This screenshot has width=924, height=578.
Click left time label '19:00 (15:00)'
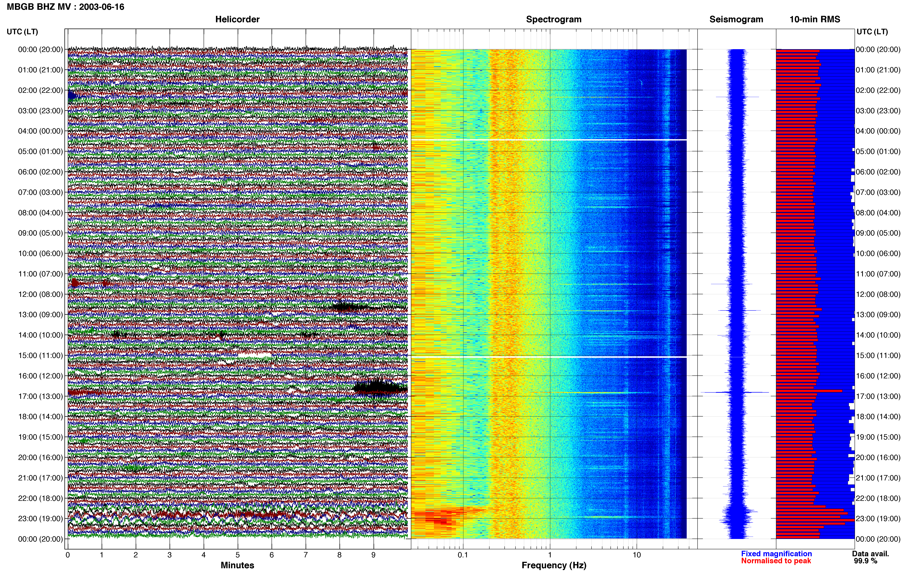pyautogui.click(x=41, y=437)
